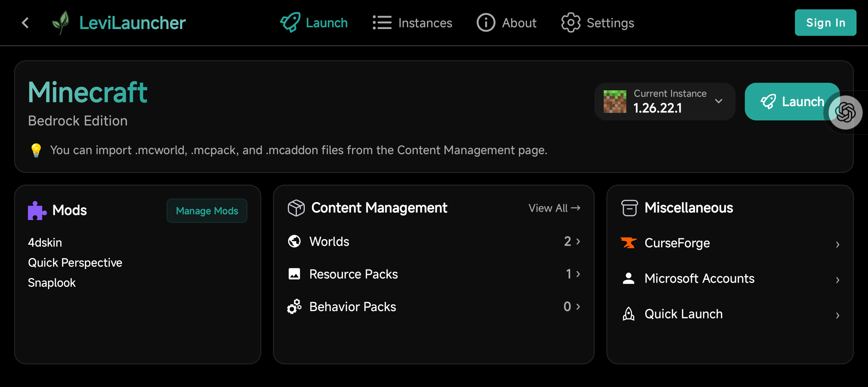Launch Minecraft with the big Launch button

tap(792, 101)
